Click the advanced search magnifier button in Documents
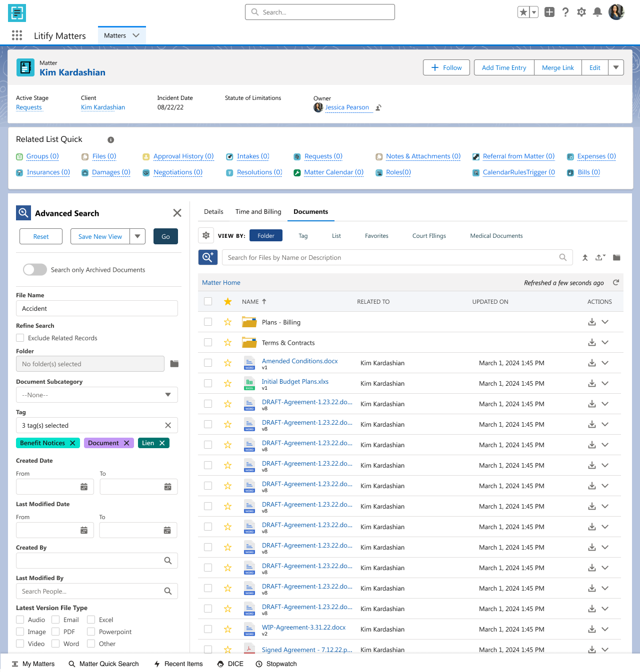 pos(208,257)
